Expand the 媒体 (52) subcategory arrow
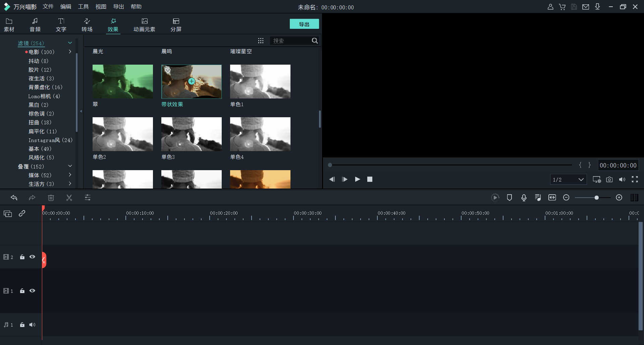The height and width of the screenshot is (345, 644). 70,175
